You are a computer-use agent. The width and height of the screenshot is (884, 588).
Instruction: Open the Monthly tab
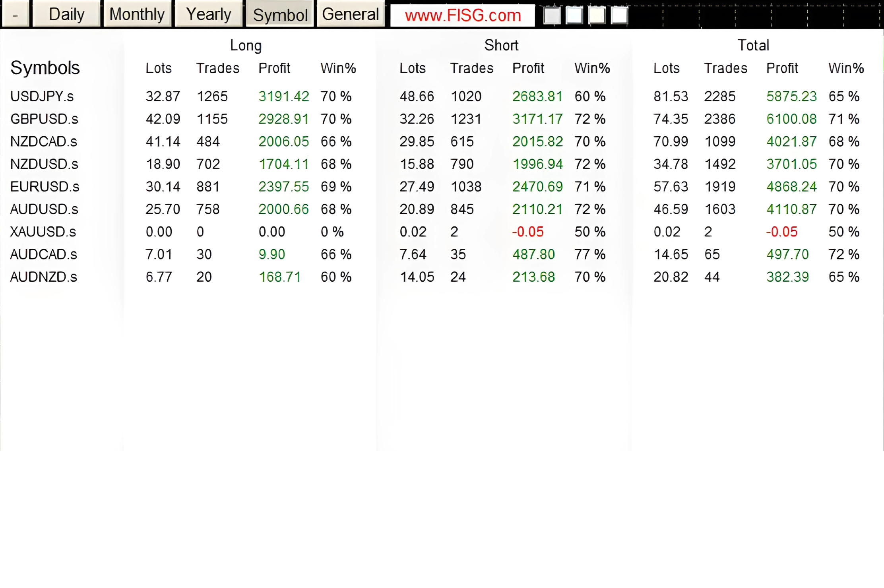tap(137, 15)
